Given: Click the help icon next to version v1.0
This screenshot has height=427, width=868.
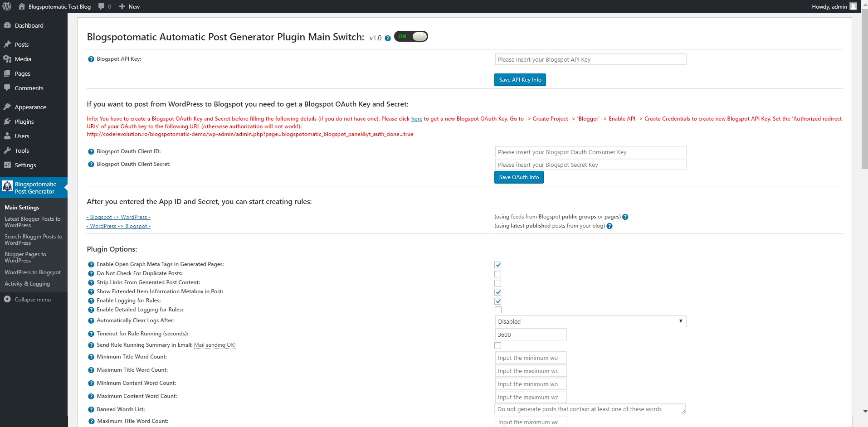Looking at the screenshot, I should pos(388,39).
